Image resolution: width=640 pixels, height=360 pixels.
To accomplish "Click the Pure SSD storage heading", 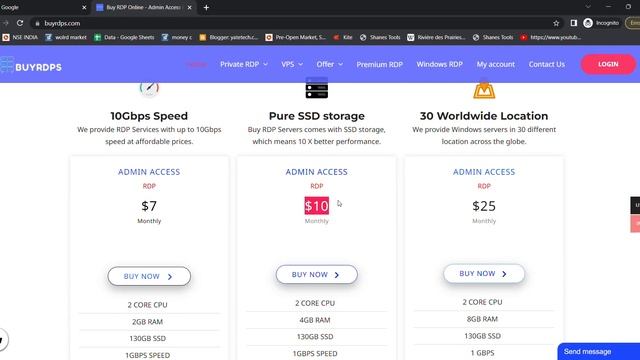I will click(x=316, y=116).
